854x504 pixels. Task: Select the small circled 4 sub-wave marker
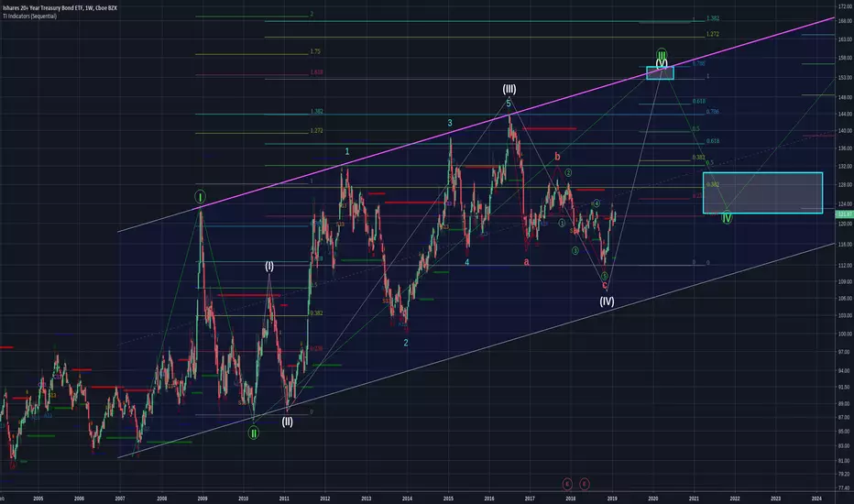pyautogui.click(x=597, y=203)
